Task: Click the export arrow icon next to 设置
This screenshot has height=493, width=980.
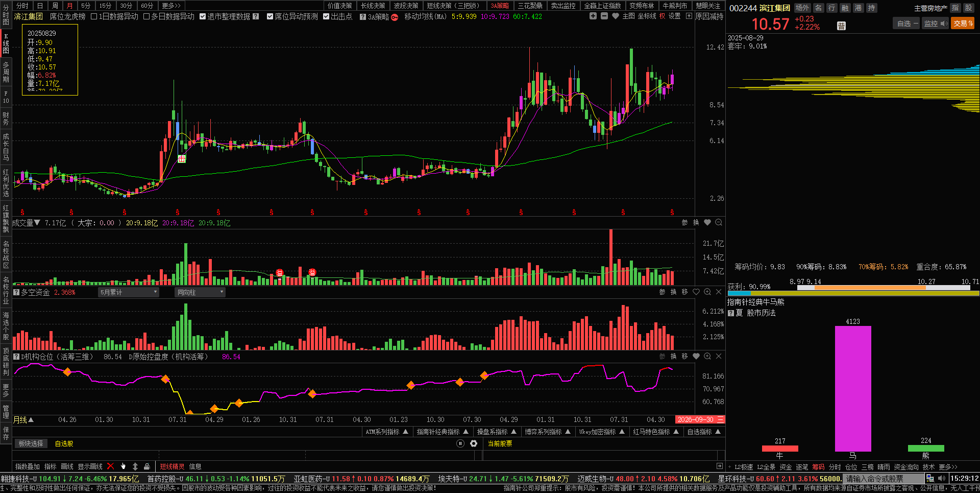Action: [689, 16]
